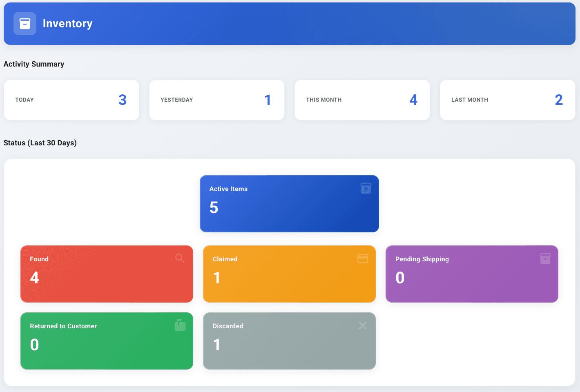Open the Claimed items status card

point(289,274)
